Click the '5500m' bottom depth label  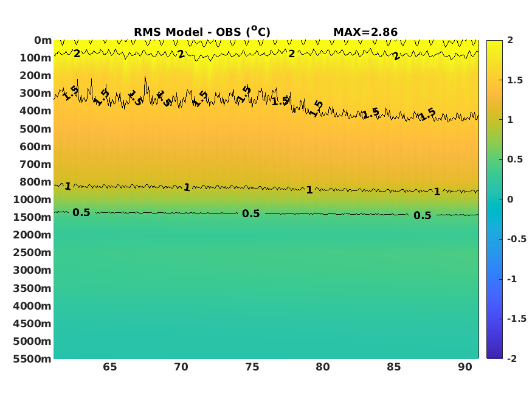pos(32,359)
